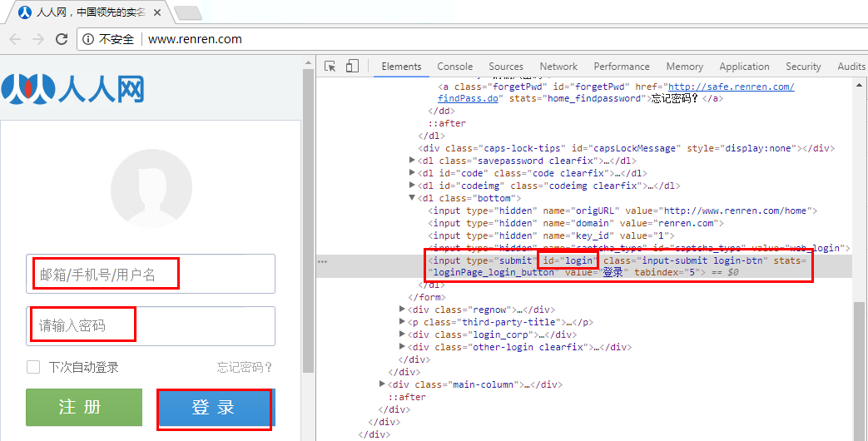Open the Performance tab
Image resolution: width=868 pixels, height=441 pixels.
[622, 67]
